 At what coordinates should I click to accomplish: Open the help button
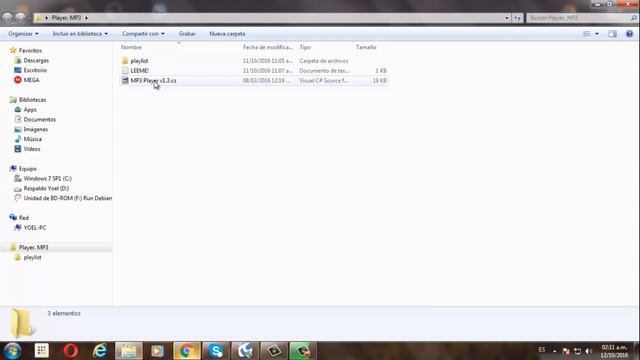629,34
